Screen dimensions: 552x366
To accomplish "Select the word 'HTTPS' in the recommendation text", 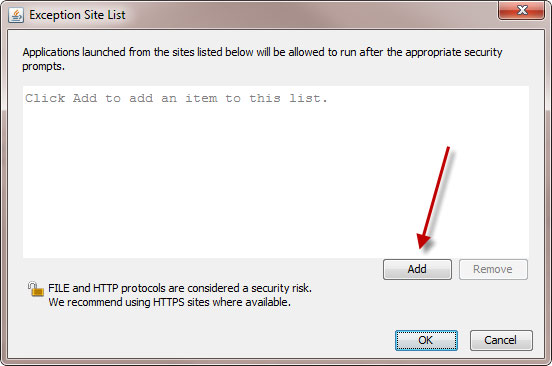I will pyautogui.click(x=169, y=302).
